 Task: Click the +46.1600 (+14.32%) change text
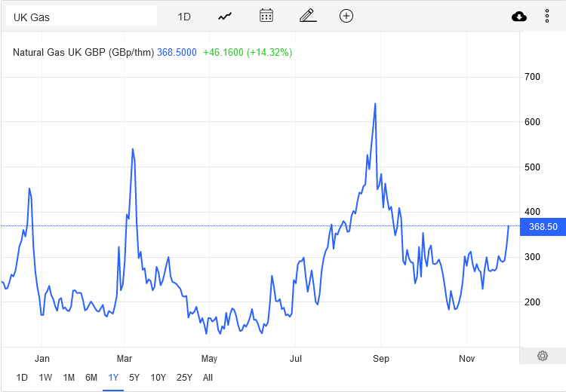[x=248, y=52]
